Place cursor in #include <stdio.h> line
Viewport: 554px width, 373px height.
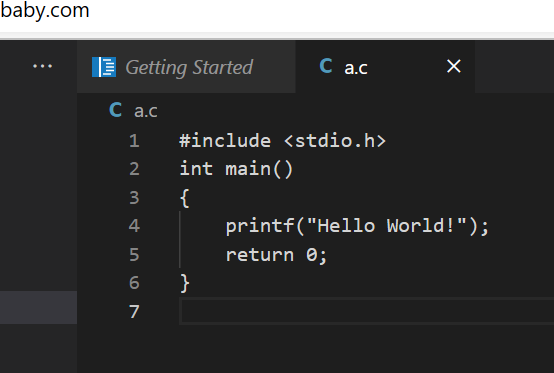click(282, 141)
